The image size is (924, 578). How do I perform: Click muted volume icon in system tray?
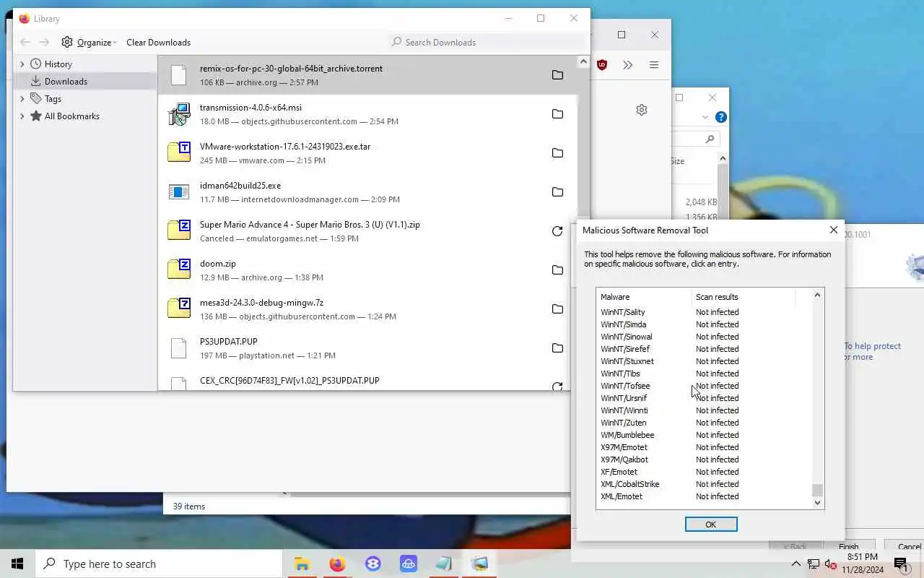tap(830, 564)
